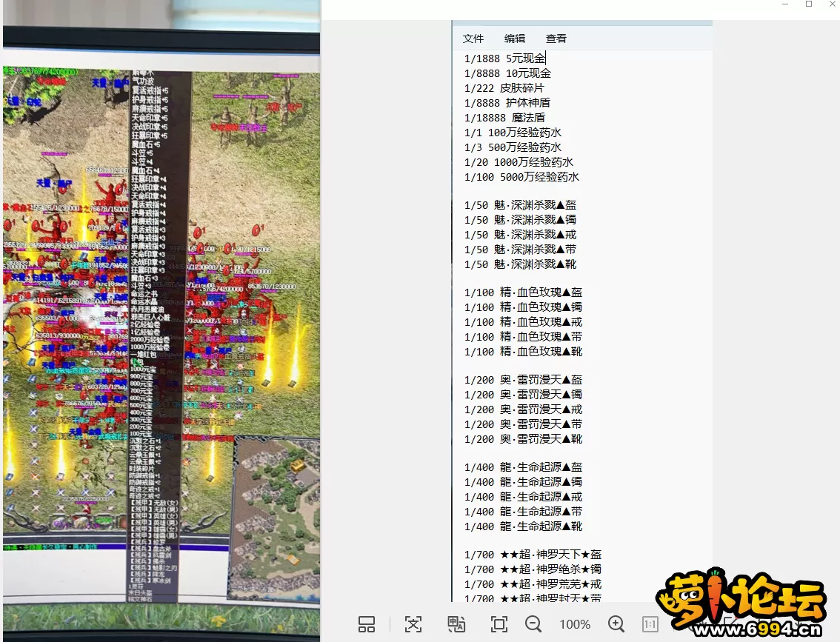Image resolution: width=840 pixels, height=642 pixels.
Task: Click the text recognition (OCR) icon
Action: click(413, 623)
